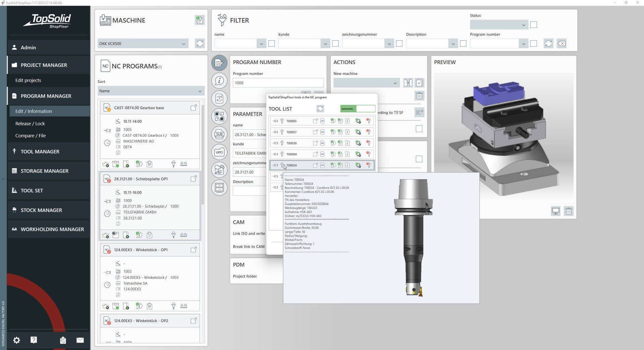Image resolution: width=644 pixels, height=350 pixels.
Task: Open the SUB file icon in the toolbar
Action: click(219, 134)
